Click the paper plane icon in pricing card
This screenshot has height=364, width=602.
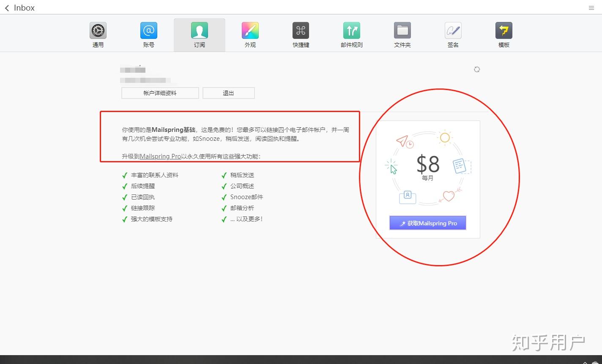[x=404, y=142]
